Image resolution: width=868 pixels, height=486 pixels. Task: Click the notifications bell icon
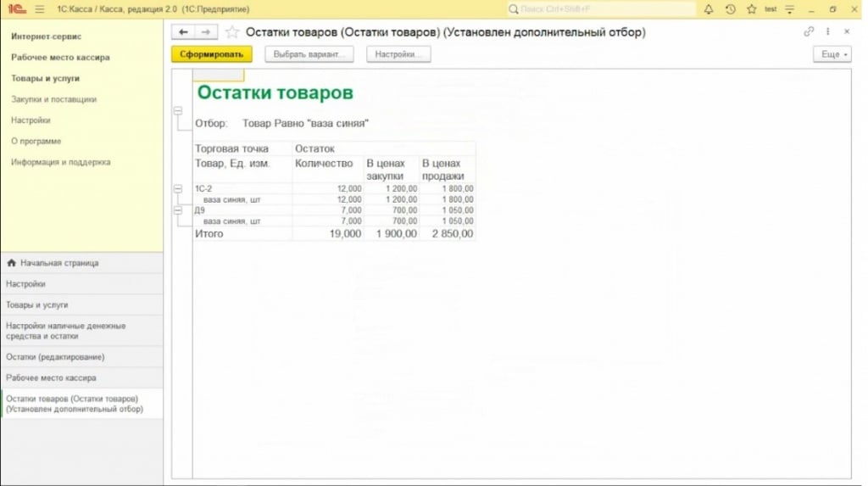(709, 8)
